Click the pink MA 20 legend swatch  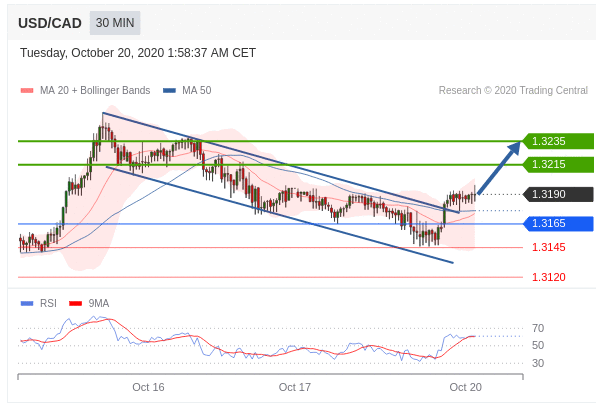click(27, 90)
